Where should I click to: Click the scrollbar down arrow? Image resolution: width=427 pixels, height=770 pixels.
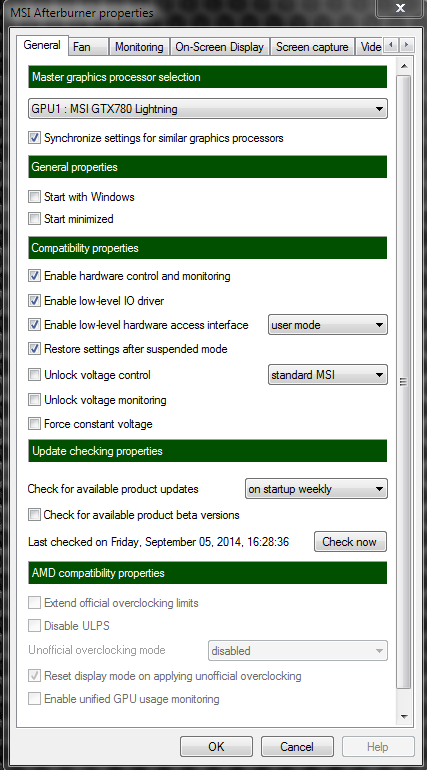tap(404, 717)
